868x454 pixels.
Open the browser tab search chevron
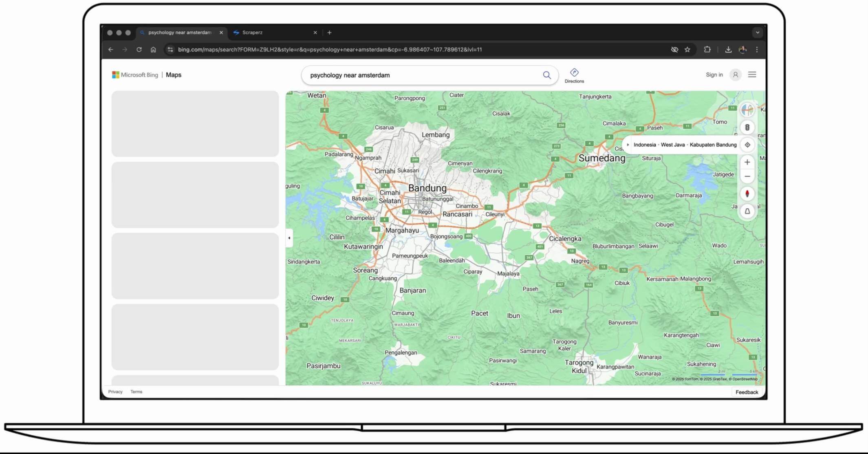click(757, 32)
